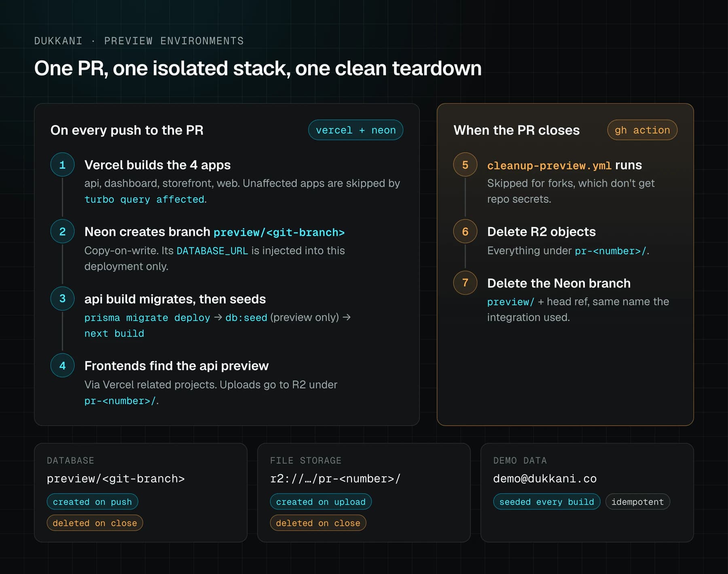Select the "vercel + neon" pill
Screen dimensions: 728x574
(356, 130)
